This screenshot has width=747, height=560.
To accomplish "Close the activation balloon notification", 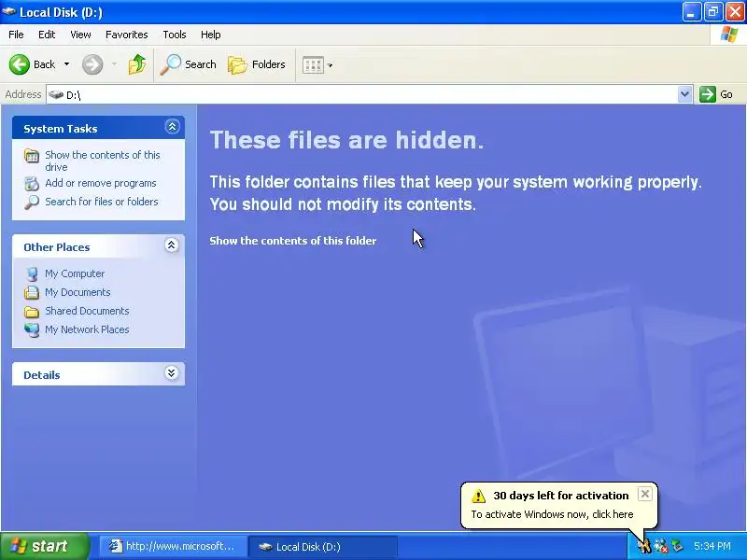I will pos(644,494).
